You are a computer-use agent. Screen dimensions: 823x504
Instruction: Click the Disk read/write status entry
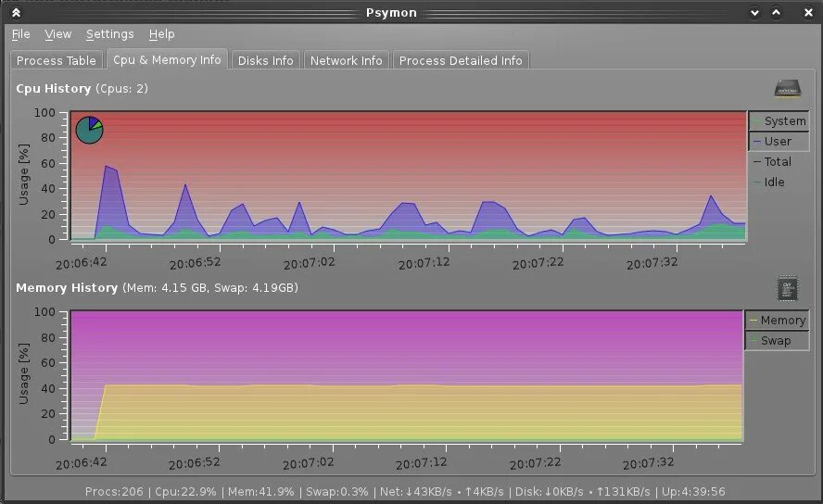(x=582, y=492)
